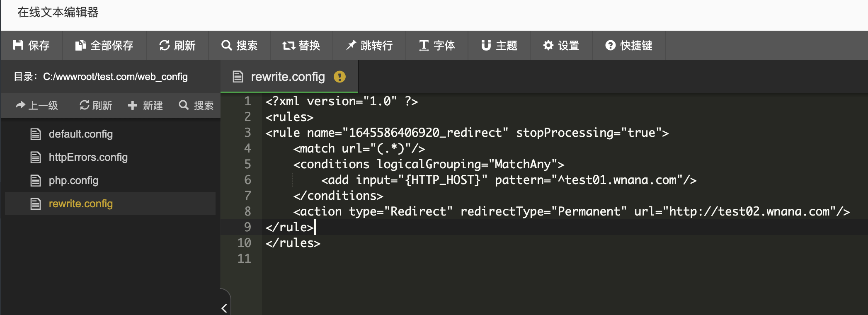Image resolution: width=868 pixels, height=315 pixels.
Task: Open the font (字体) settings
Action: coord(437,46)
